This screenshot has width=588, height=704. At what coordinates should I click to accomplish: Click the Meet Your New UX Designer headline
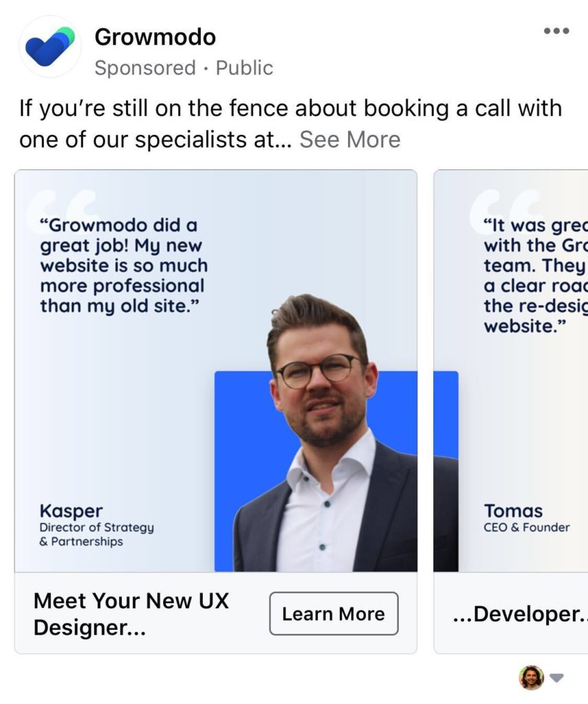click(131, 614)
